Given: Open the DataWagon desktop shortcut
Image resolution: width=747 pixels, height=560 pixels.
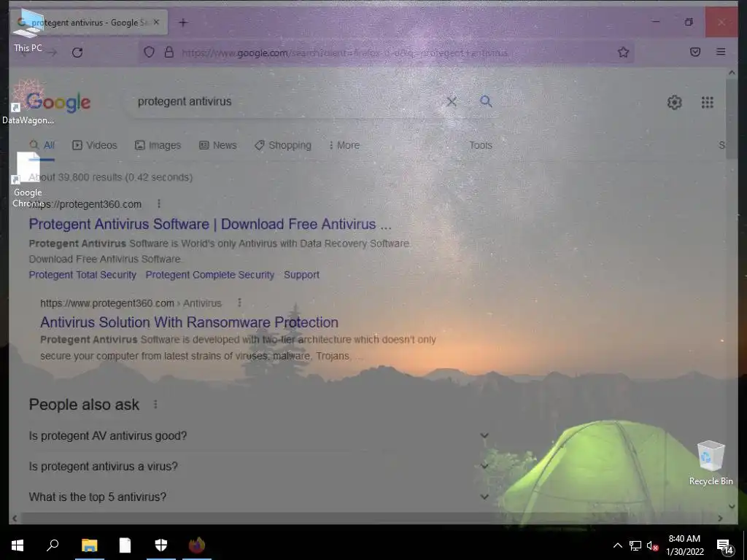Looking at the screenshot, I should (x=28, y=102).
